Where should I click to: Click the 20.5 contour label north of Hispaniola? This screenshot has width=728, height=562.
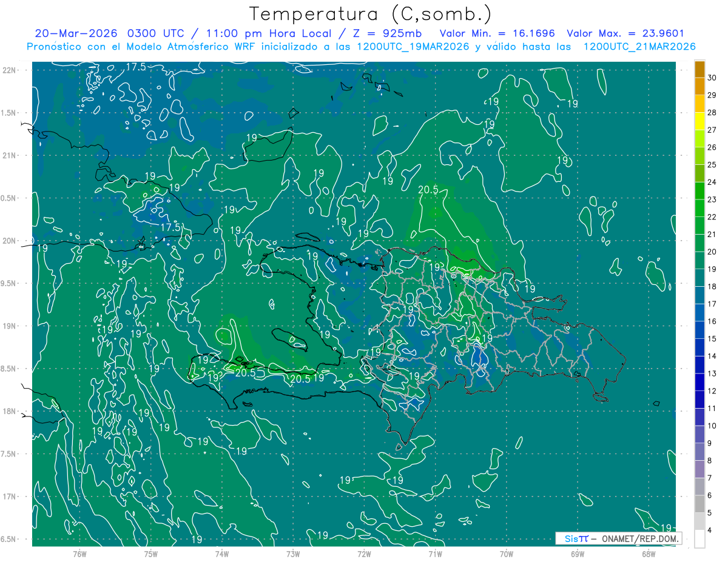(428, 190)
